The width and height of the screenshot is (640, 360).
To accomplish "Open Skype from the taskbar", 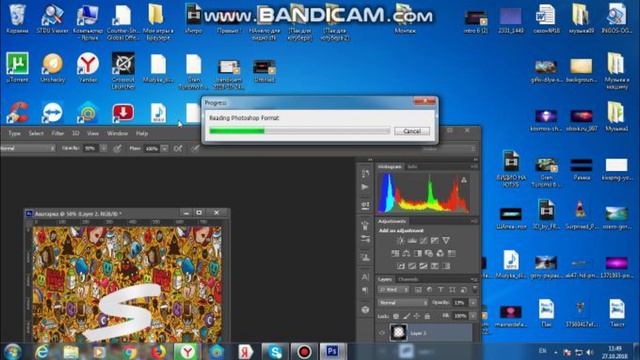I will point(275,351).
